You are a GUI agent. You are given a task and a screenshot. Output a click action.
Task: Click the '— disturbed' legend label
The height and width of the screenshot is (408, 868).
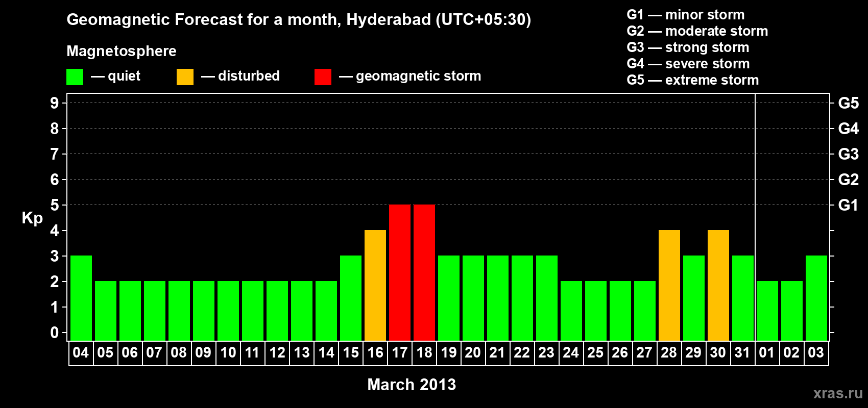pos(240,76)
